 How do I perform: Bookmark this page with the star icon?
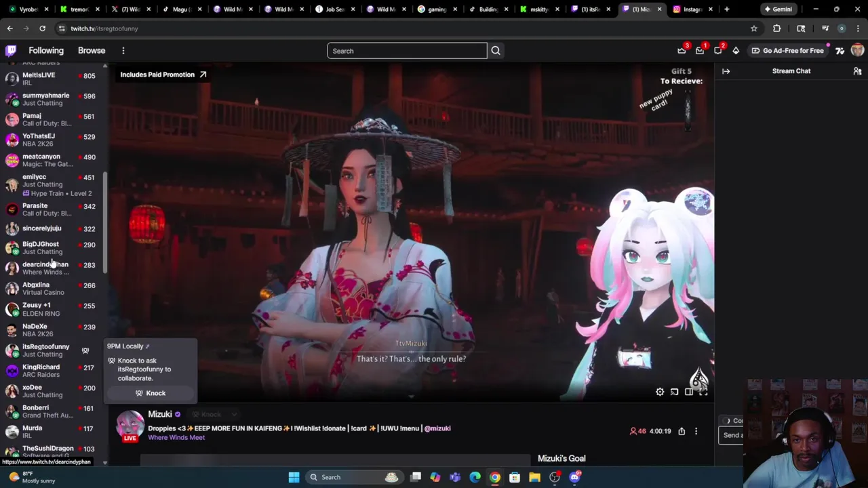click(x=753, y=28)
